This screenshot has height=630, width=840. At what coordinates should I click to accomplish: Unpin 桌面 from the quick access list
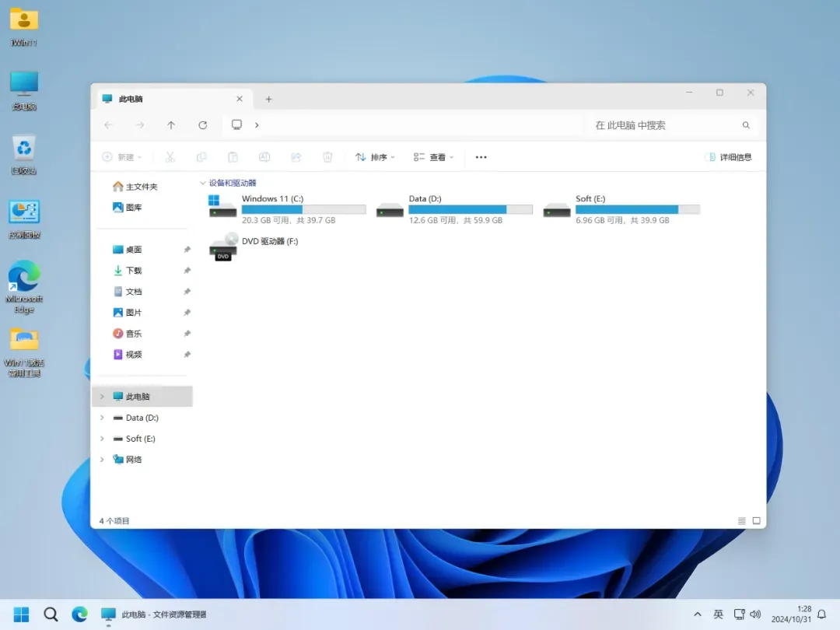(186, 249)
